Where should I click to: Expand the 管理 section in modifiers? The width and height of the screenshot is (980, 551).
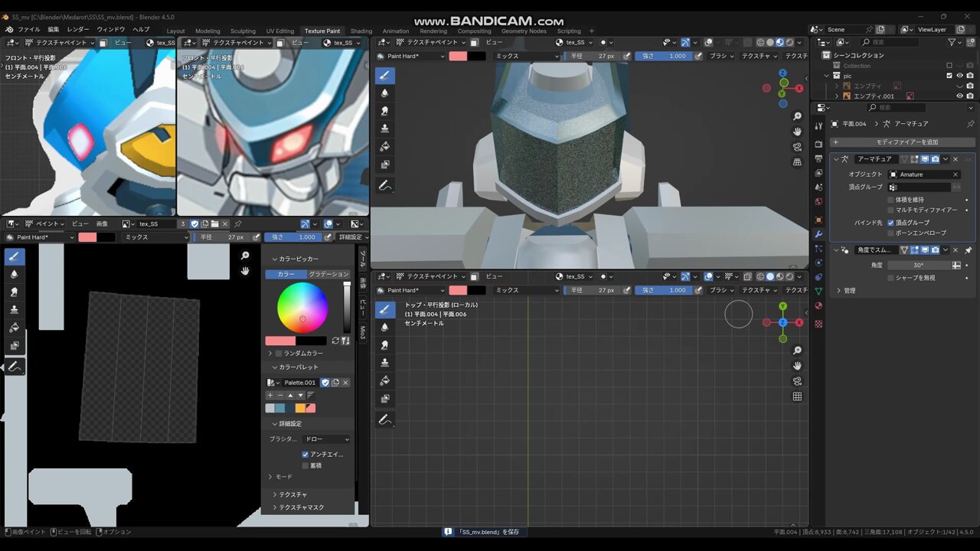coord(839,291)
